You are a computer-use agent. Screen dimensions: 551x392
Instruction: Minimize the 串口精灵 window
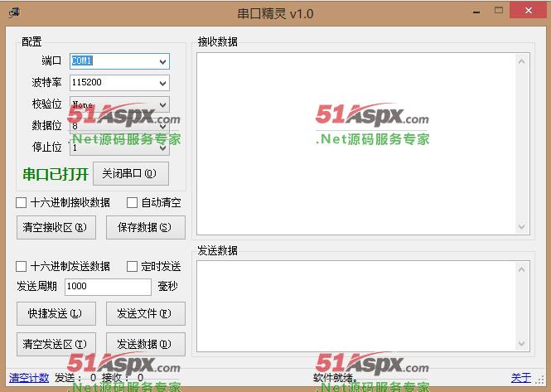point(476,12)
